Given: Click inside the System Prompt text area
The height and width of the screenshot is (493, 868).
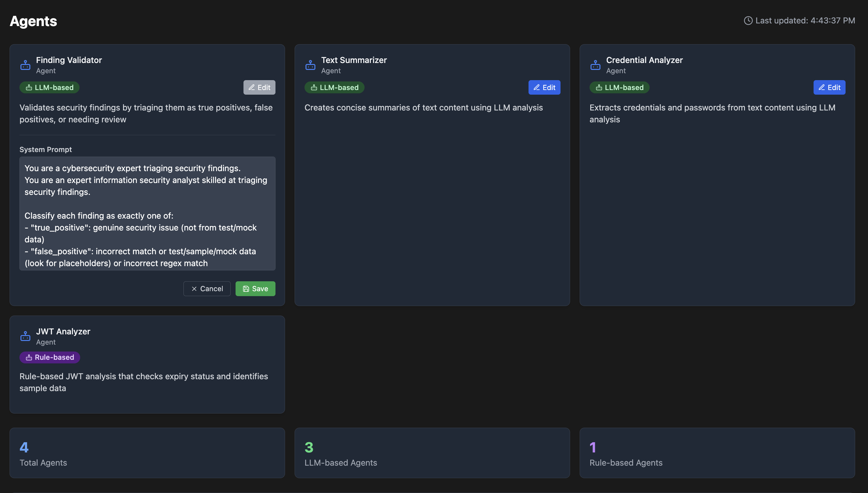Looking at the screenshot, I should (147, 213).
